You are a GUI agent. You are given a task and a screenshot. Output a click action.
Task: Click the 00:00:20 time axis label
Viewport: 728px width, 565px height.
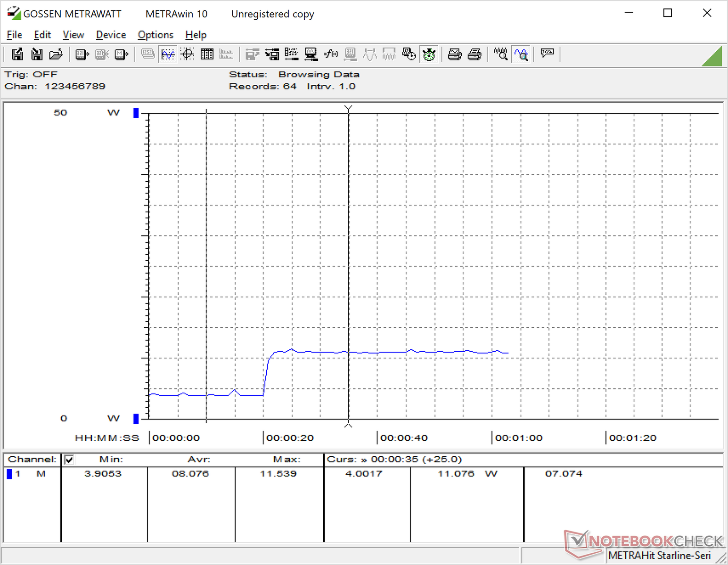coord(290,438)
